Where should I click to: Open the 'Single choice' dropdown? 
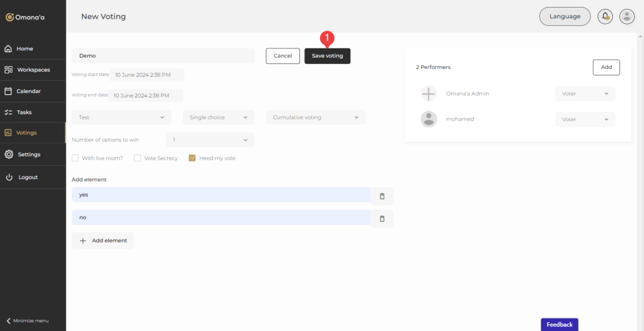[218, 117]
